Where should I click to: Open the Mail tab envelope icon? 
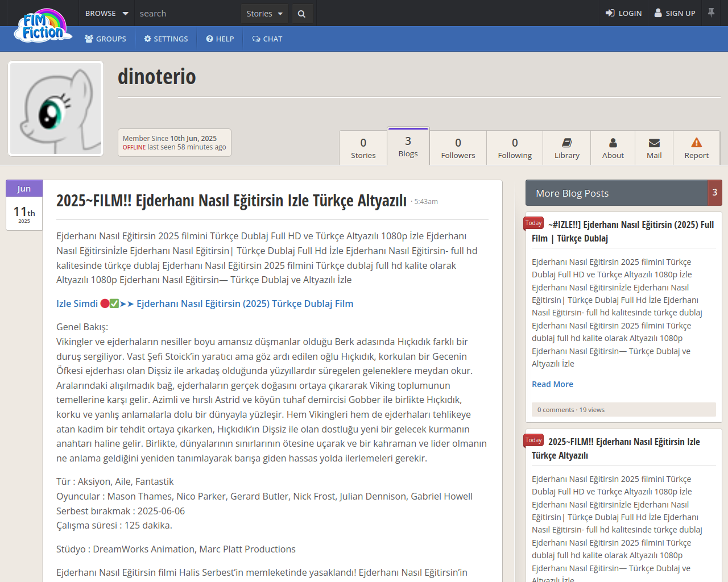click(654, 143)
